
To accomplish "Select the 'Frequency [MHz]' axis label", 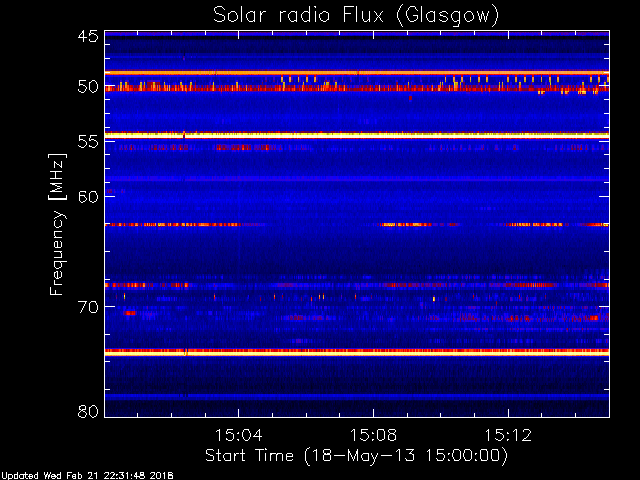I will (x=57, y=224).
